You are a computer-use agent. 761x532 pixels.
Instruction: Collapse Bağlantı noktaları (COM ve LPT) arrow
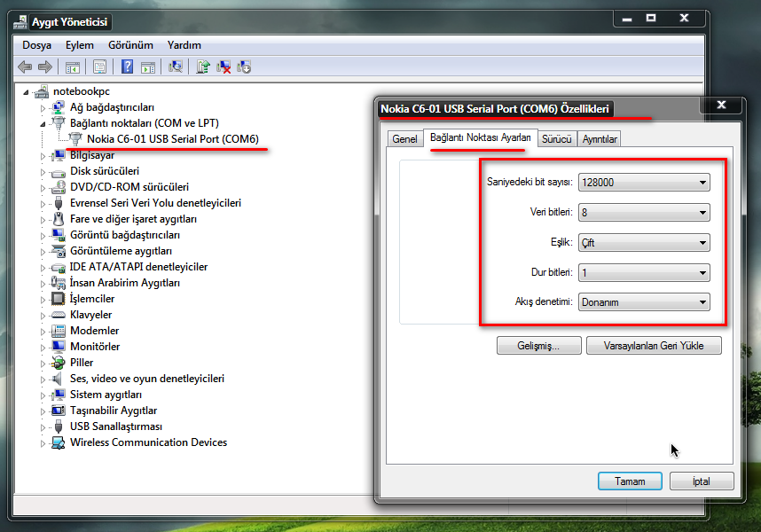43,124
